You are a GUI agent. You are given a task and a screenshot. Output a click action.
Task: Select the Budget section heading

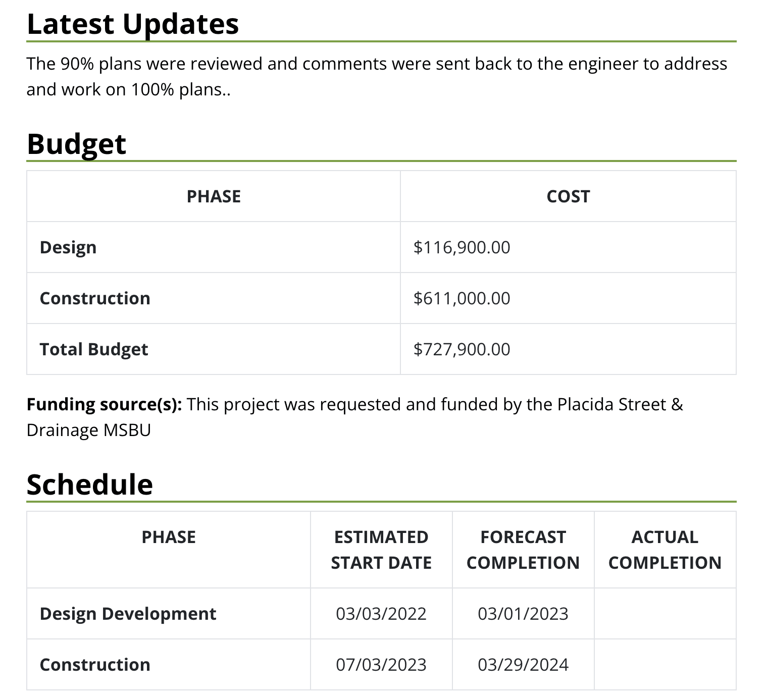tap(76, 144)
